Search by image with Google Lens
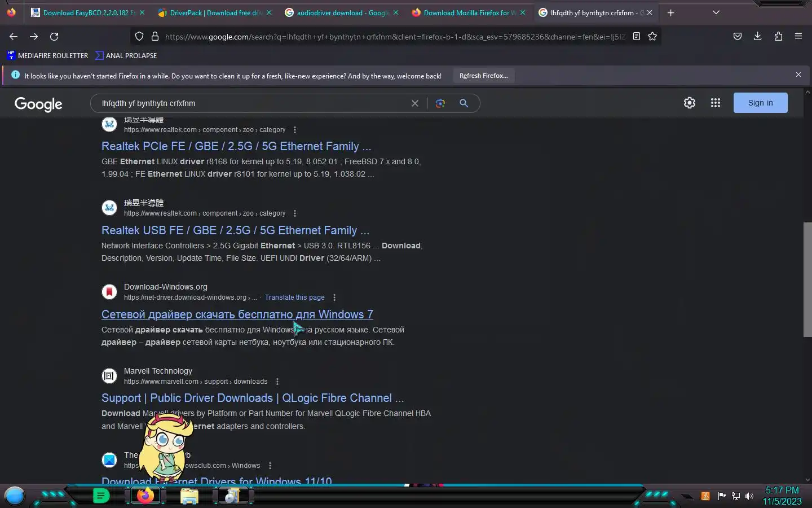This screenshot has height=508, width=812. click(440, 103)
